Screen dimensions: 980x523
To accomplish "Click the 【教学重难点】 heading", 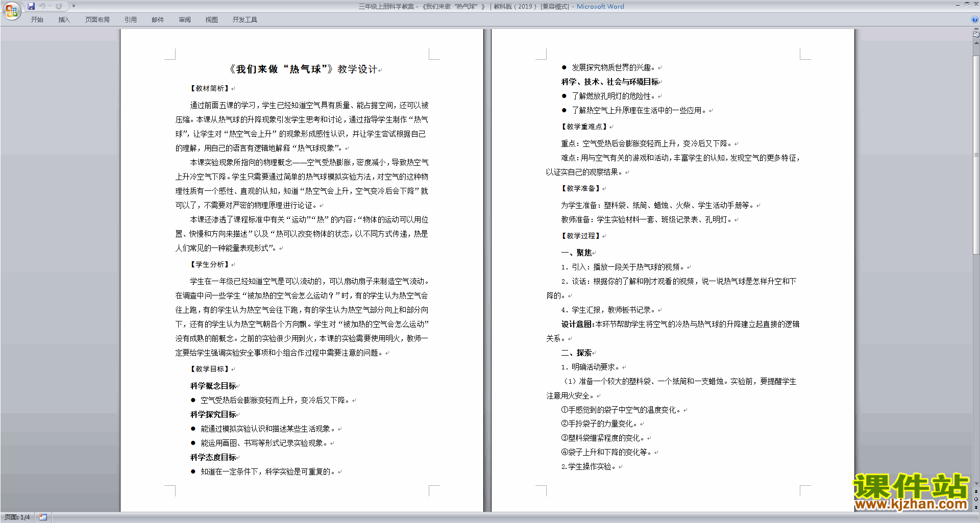I will click(584, 127).
